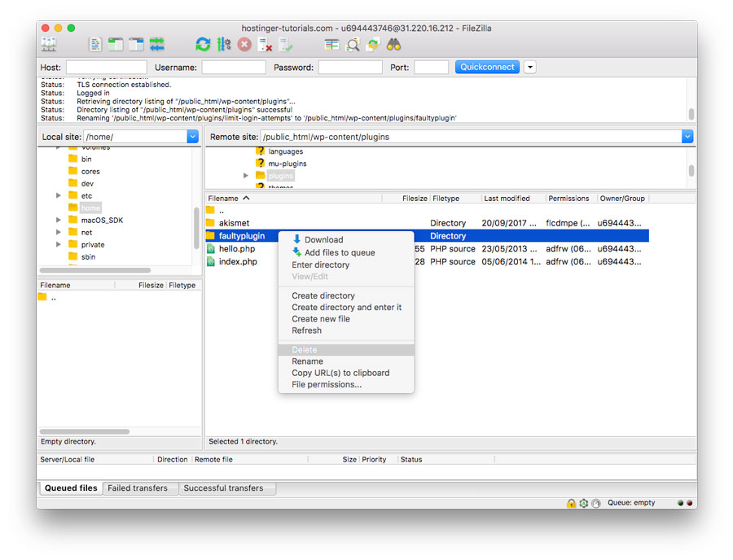The width and height of the screenshot is (733, 560).
Task: Toggle synchronized browsing
Action: tap(373, 45)
